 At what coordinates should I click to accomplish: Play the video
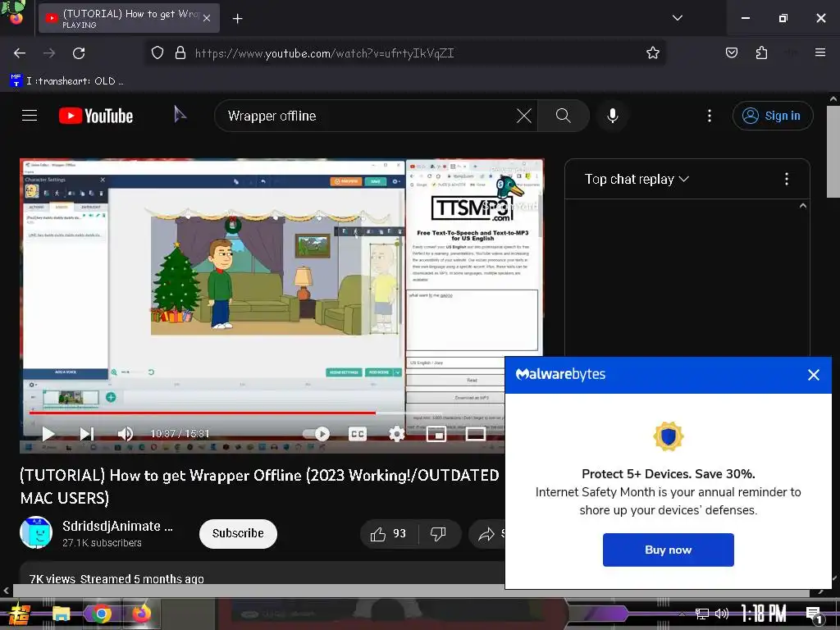pyautogui.click(x=48, y=434)
